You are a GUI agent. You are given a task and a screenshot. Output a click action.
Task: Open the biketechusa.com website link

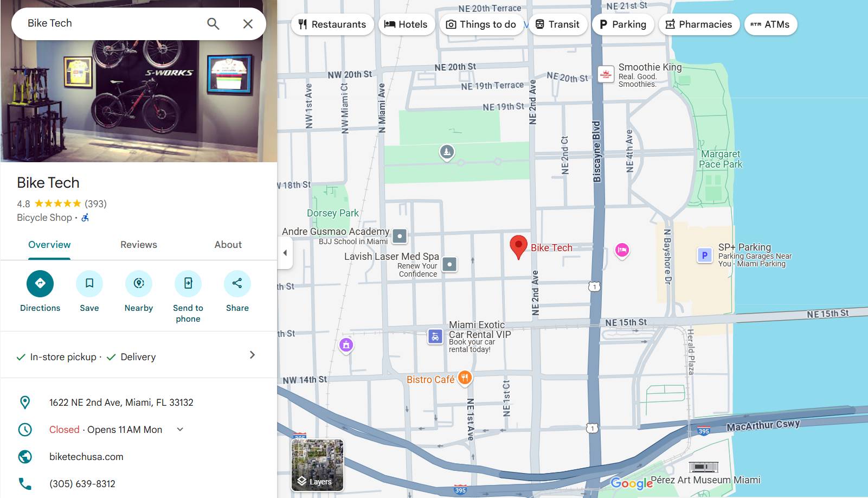[86, 457]
